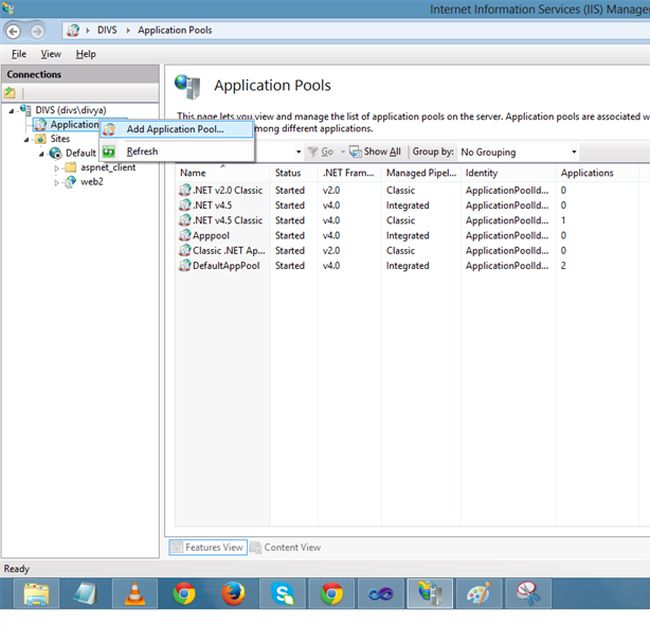Click the Paint icon in taskbar
This screenshot has height=626, width=650.
tap(479, 594)
